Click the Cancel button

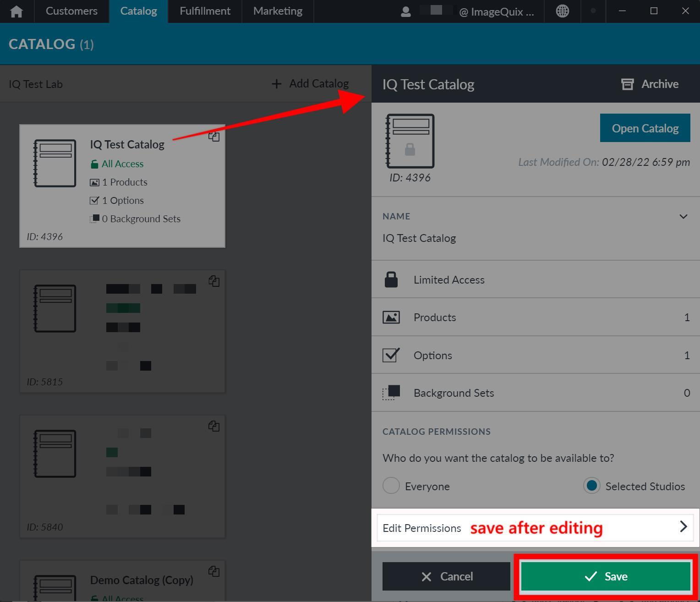tap(446, 576)
